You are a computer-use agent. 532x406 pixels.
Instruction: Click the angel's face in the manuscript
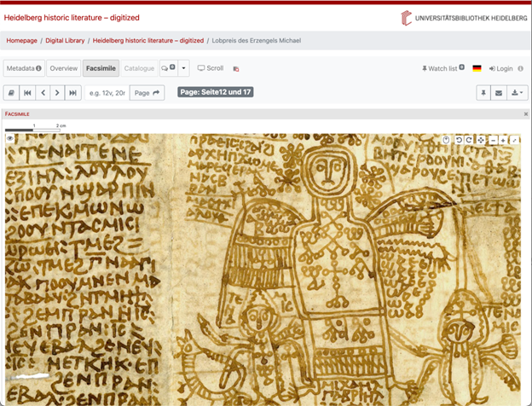pos(328,170)
